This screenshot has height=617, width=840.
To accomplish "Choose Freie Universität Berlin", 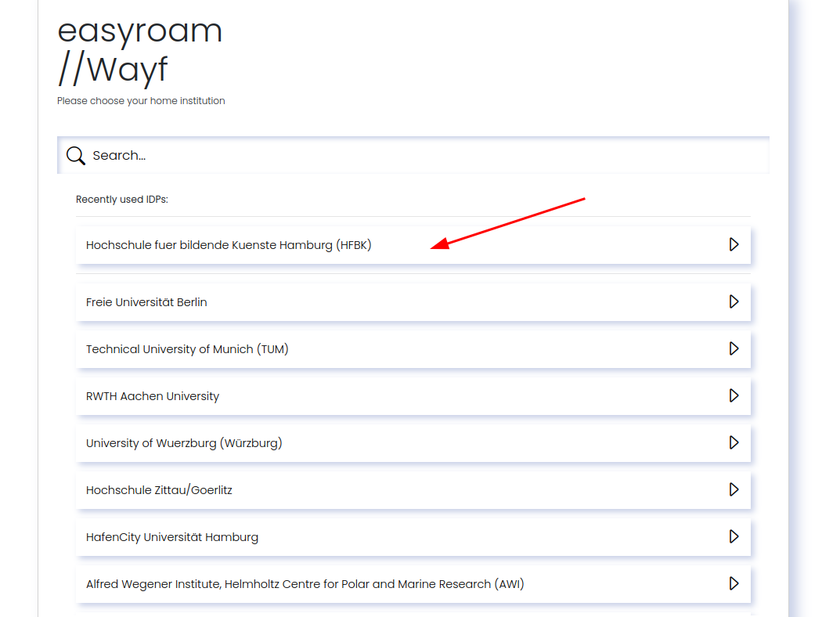I will point(413,302).
